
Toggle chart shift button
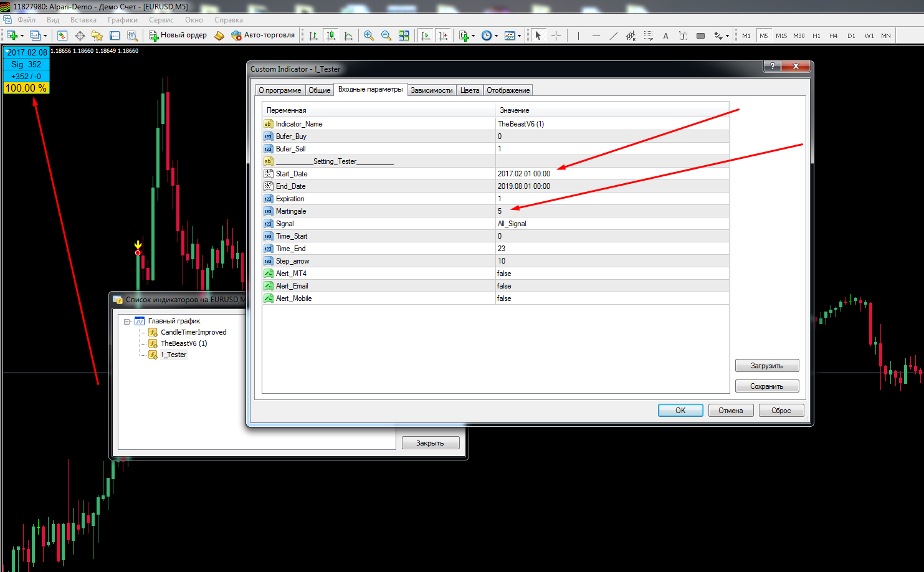[x=443, y=36]
